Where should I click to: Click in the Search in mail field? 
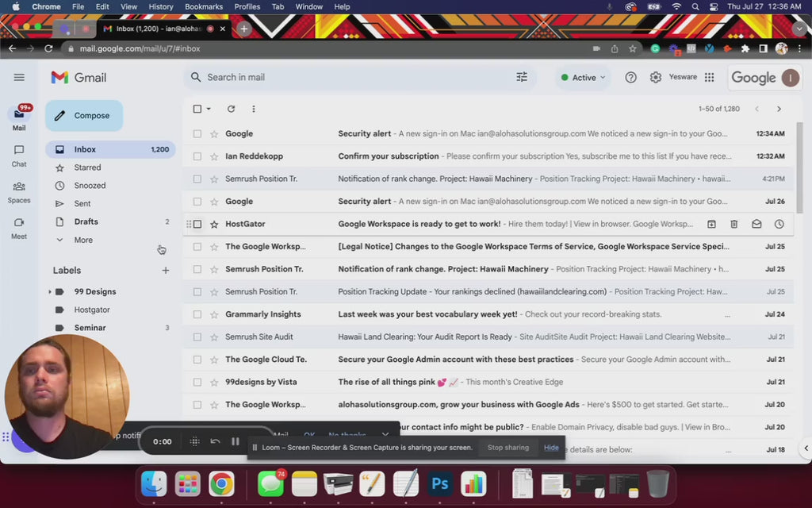point(359,77)
